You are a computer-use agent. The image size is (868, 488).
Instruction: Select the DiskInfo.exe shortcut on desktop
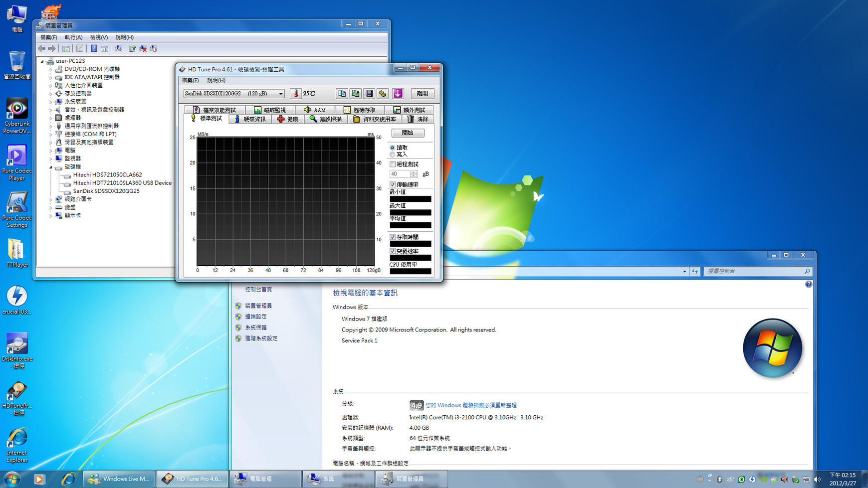(17, 351)
